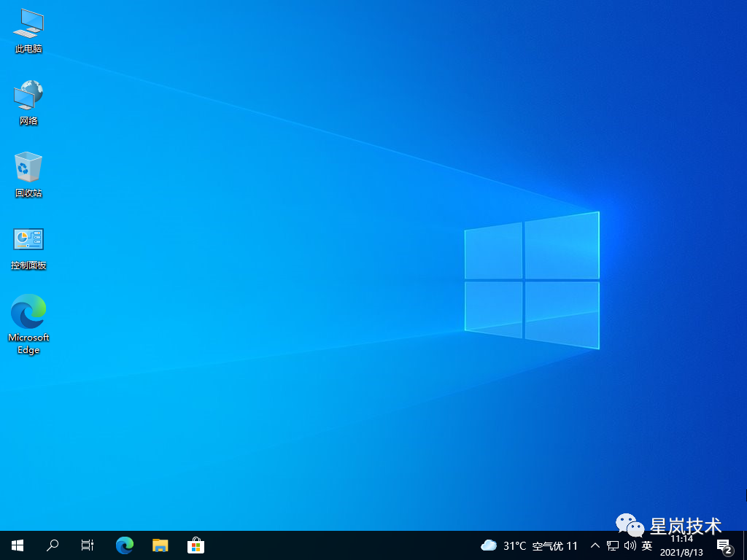Image resolution: width=747 pixels, height=560 pixels.
Task: Open File Explorer from the taskbar
Action: click(160, 545)
